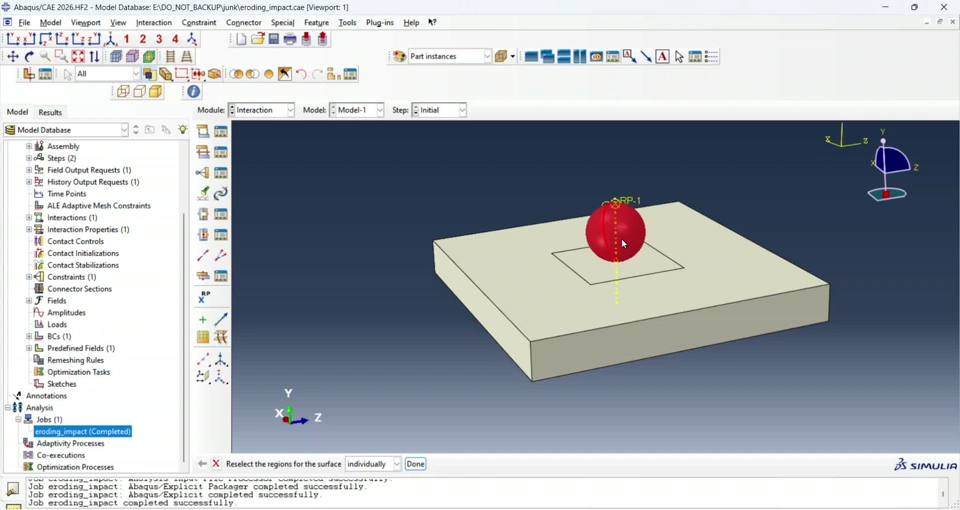Click the Create Constraint icon
Image resolution: width=960 pixels, height=510 pixels.
pos(203,173)
